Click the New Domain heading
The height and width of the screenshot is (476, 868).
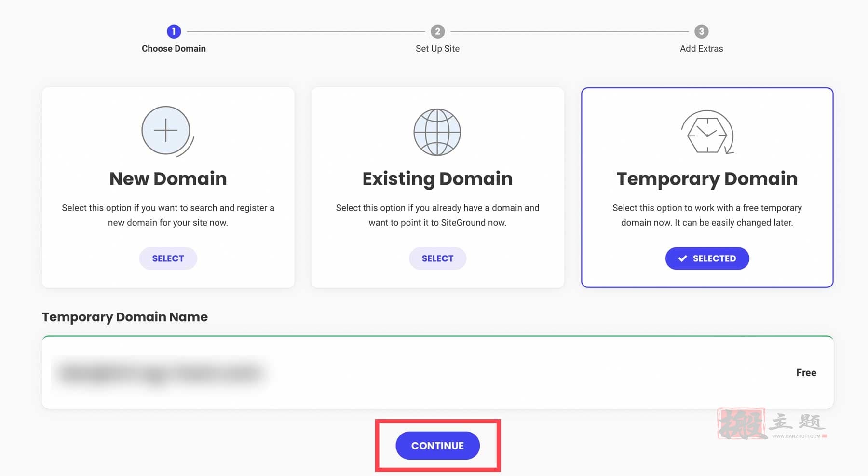click(x=168, y=178)
